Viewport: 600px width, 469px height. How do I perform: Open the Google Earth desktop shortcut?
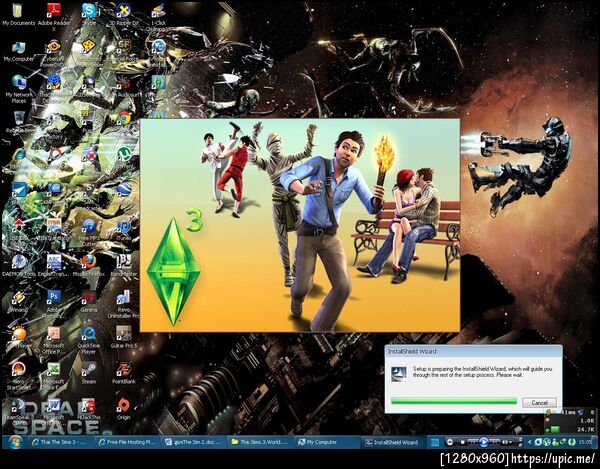pos(124,191)
